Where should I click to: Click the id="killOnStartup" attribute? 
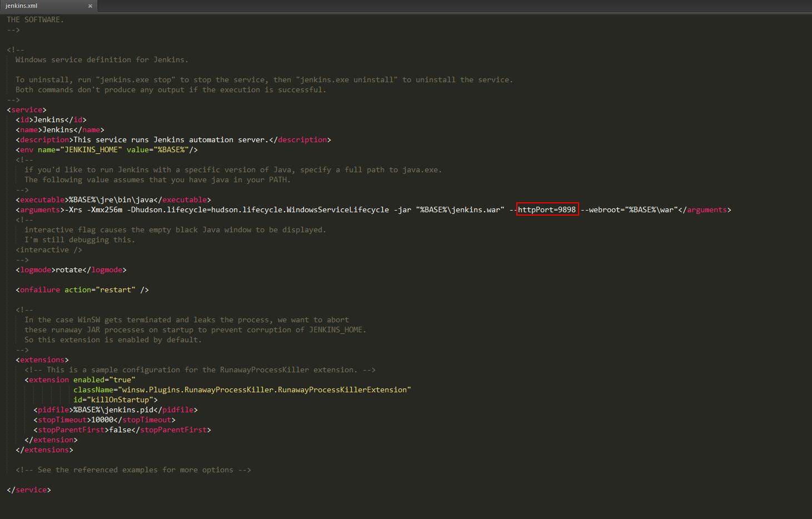point(113,400)
